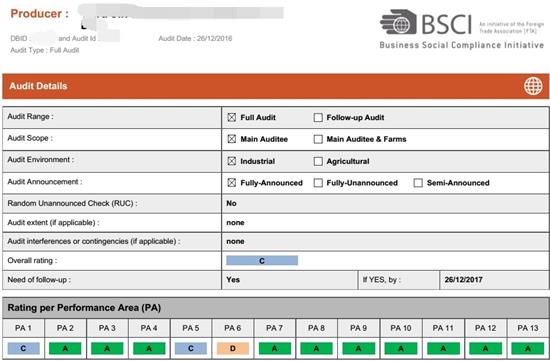The height and width of the screenshot is (361, 550).
Task: Click the Industrial checkbox
Action: point(232,161)
